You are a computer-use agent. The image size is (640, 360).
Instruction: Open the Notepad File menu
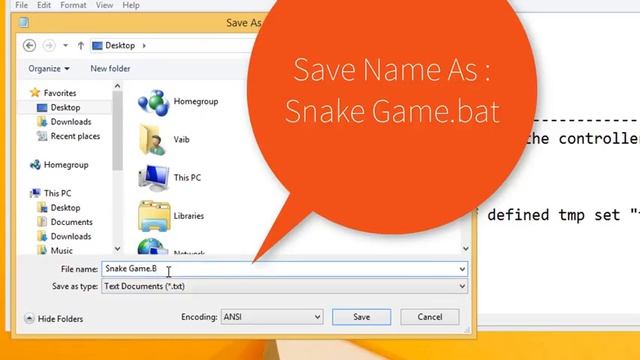[x=21, y=5]
